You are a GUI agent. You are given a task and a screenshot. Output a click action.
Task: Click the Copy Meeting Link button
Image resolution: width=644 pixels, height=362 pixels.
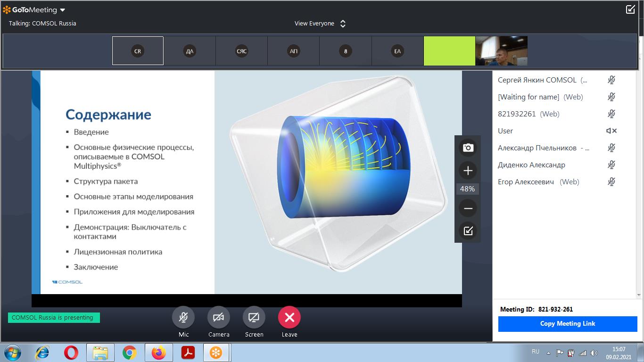567,324
